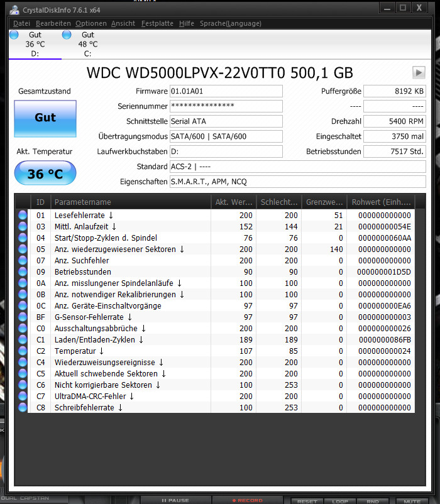Click status orb for Ausschaltungsabbrüche row

tap(23, 329)
